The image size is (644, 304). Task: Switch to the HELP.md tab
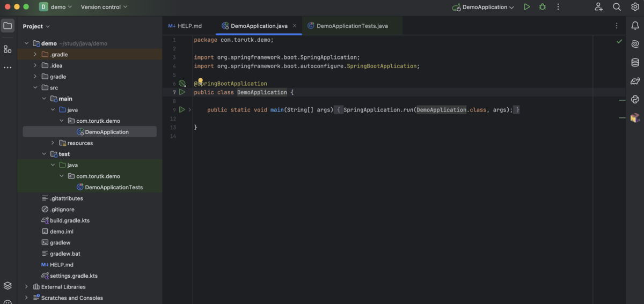click(185, 26)
